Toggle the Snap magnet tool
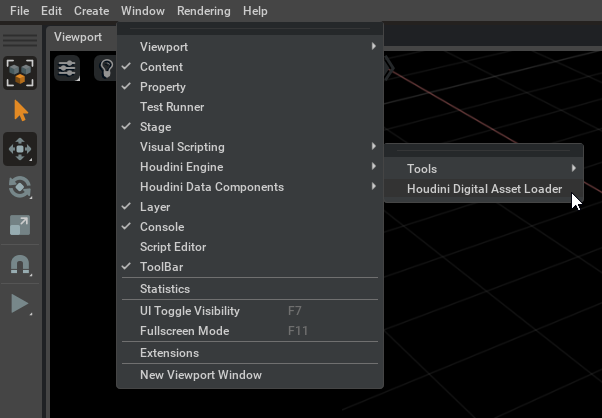 (20, 265)
